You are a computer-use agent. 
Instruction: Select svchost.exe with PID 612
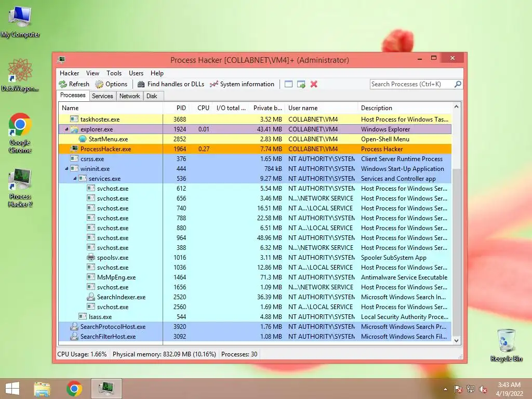click(255, 188)
